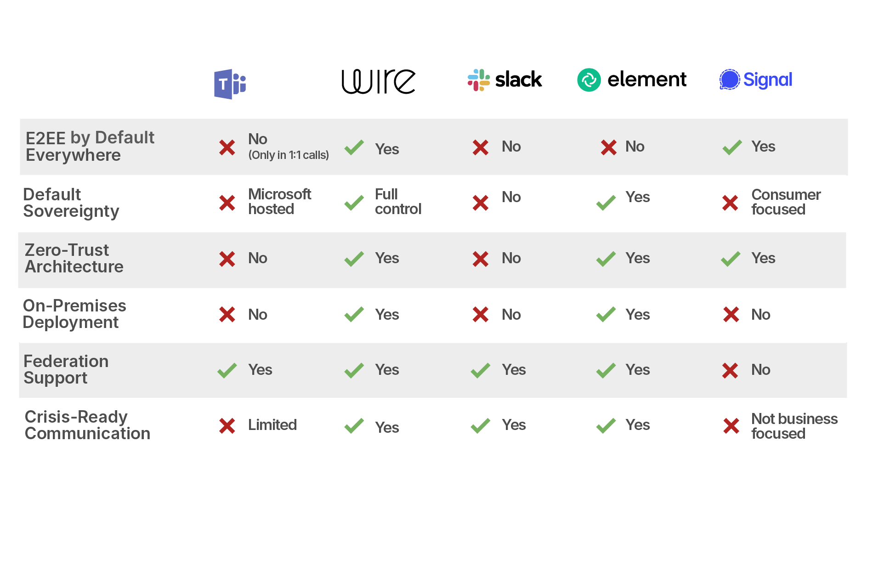Click the Slack logo

505,80
